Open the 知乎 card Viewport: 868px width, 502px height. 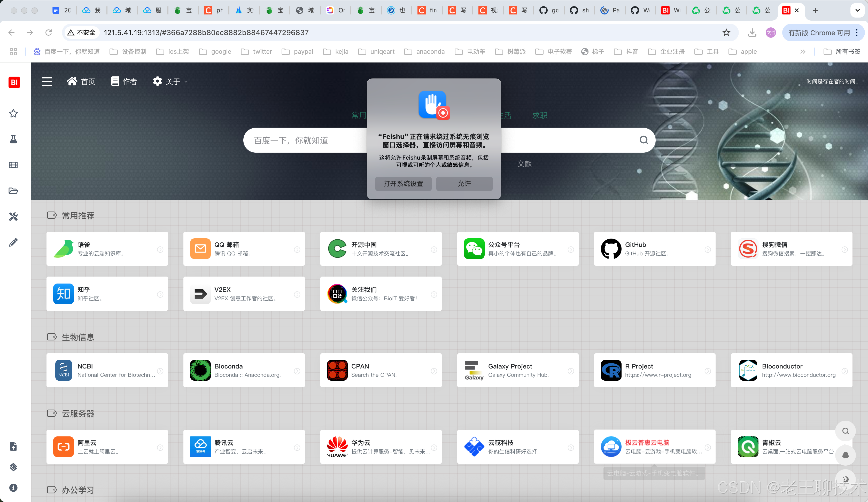click(107, 294)
